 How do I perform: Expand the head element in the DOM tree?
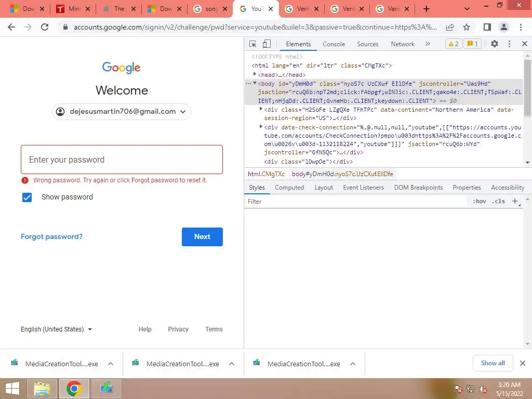click(255, 74)
